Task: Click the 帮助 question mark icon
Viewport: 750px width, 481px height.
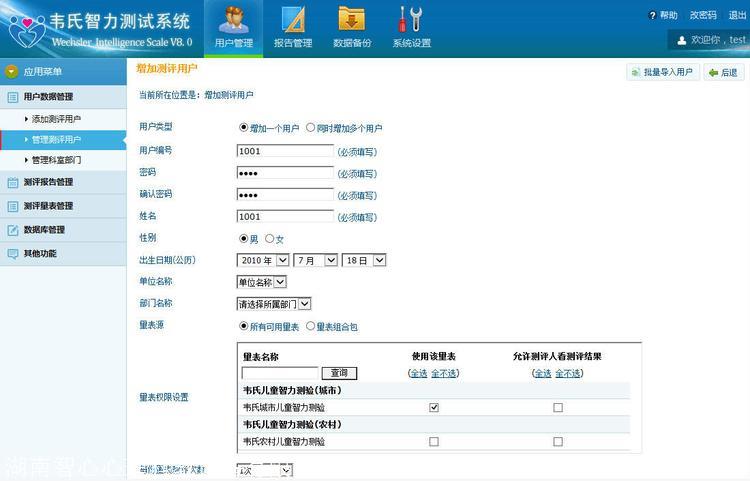Action: coord(652,15)
